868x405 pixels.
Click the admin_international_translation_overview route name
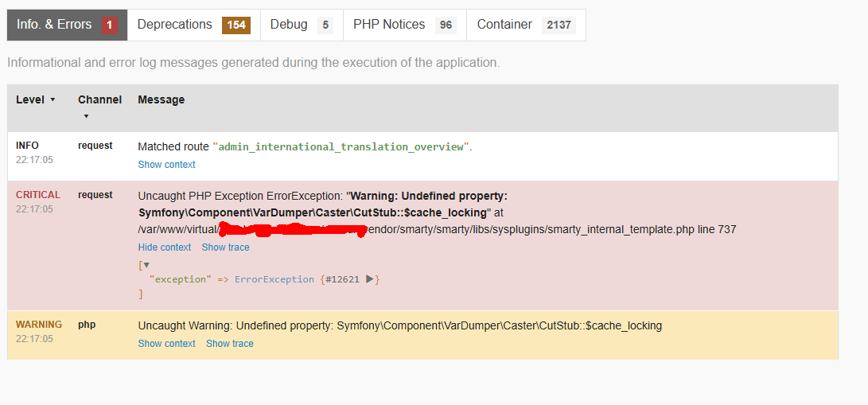click(341, 147)
